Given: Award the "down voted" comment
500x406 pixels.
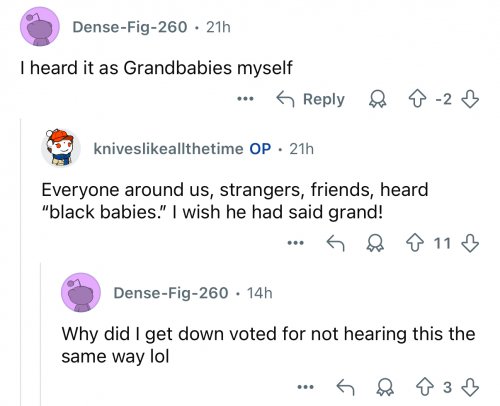Looking at the screenshot, I should tap(385, 387).
